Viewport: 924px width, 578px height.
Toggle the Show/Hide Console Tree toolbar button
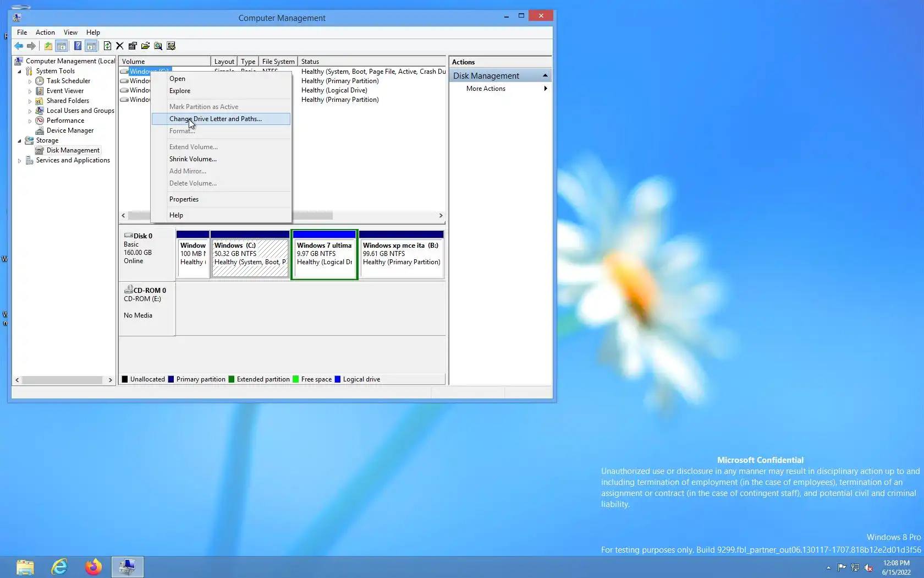(62, 46)
